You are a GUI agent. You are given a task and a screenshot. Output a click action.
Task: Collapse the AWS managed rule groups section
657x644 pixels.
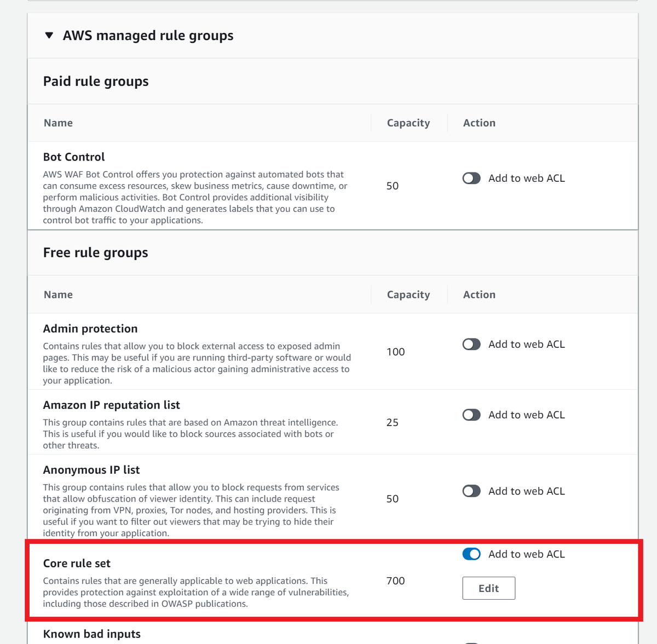tap(49, 36)
